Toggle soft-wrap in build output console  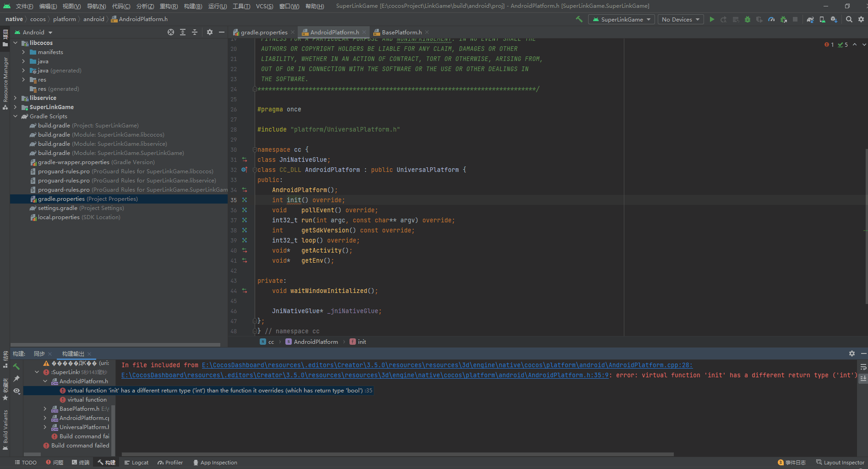pyautogui.click(x=863, y=367)
